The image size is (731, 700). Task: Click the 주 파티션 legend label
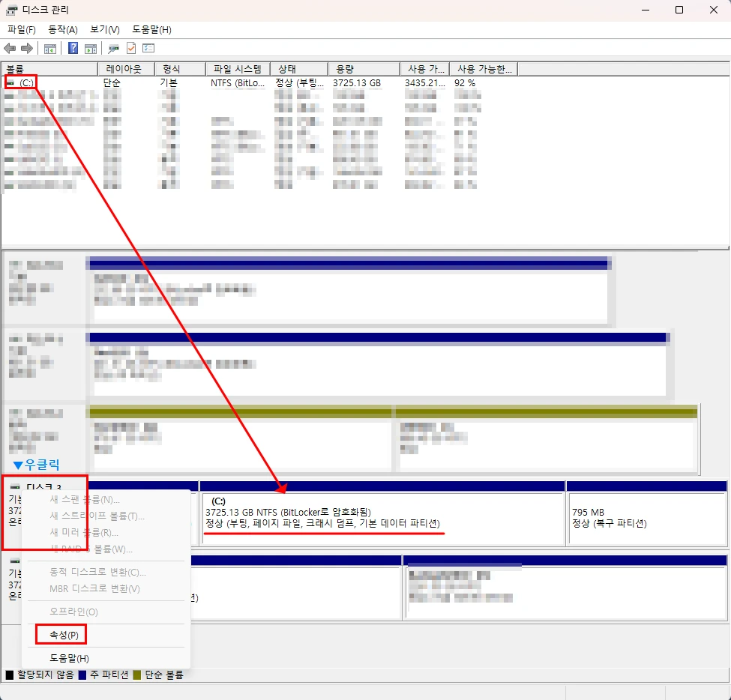pyautogui.click(x=109, y=675)
